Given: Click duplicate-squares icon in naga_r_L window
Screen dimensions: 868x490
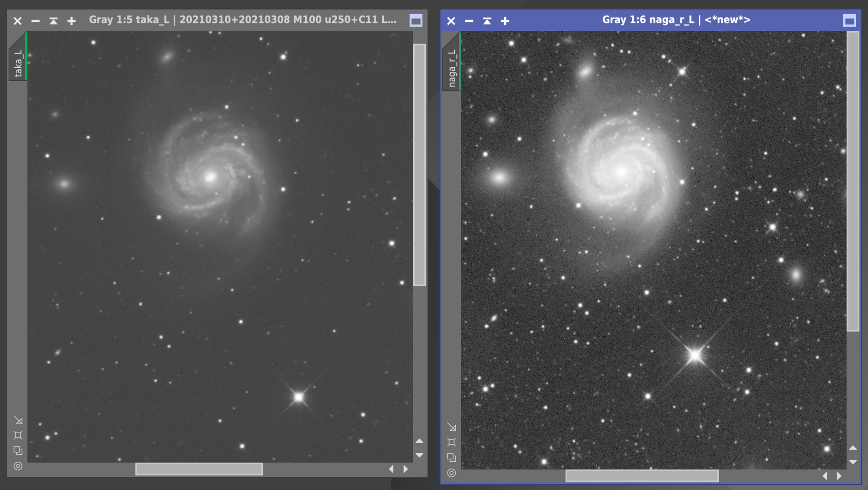Looking at the screenshot, I should tap(451, 457).
